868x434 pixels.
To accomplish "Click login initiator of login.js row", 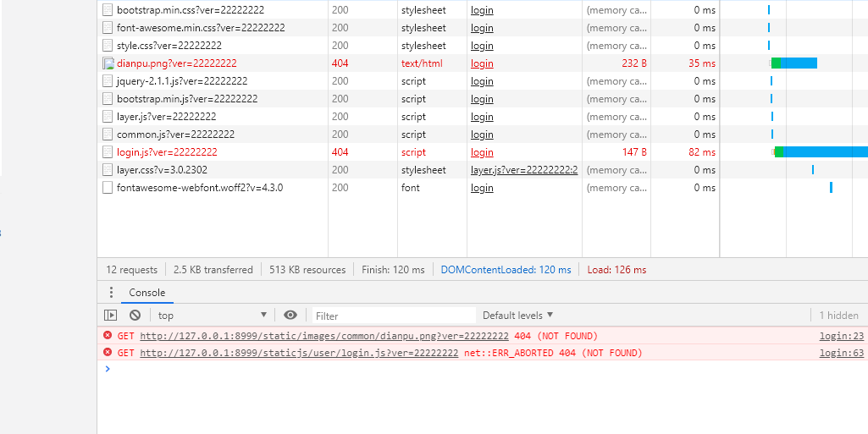I will [482, 152].
